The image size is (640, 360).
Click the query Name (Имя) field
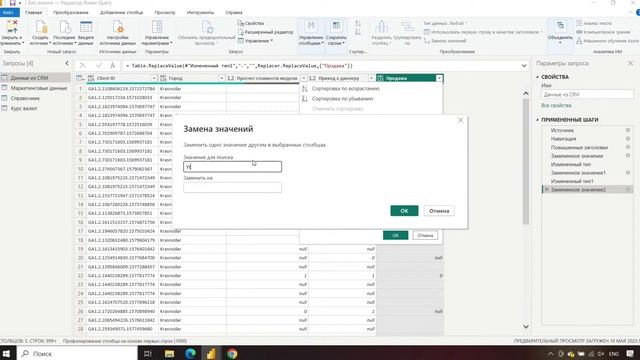587,94
